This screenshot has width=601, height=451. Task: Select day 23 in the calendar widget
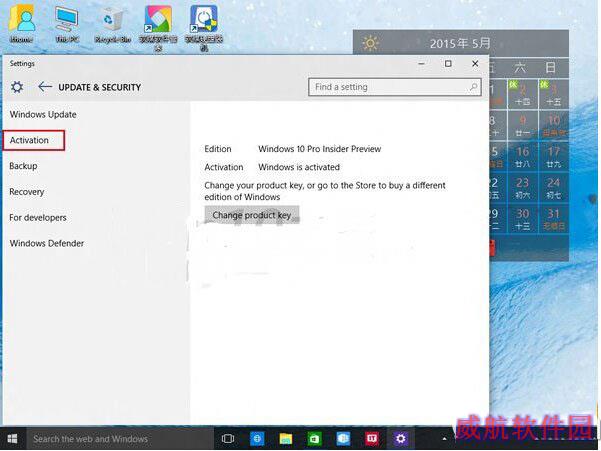(523, 187)
